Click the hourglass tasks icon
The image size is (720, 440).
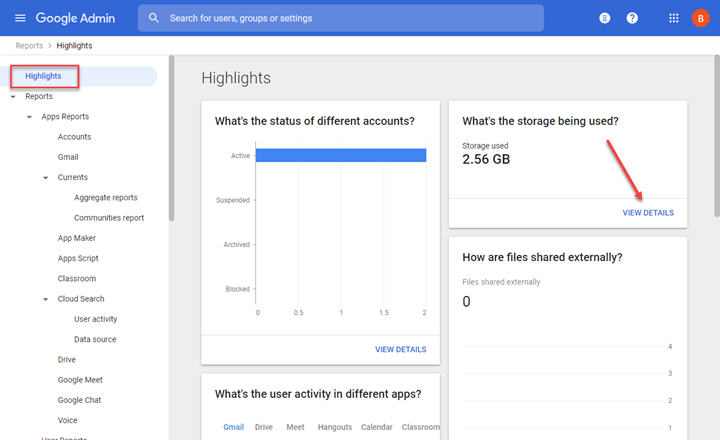604,18
